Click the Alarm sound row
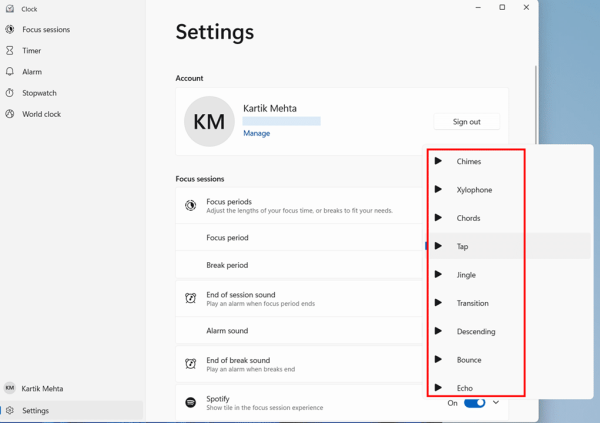This screenshot has height=423, width=600. [x=299, y=330]
